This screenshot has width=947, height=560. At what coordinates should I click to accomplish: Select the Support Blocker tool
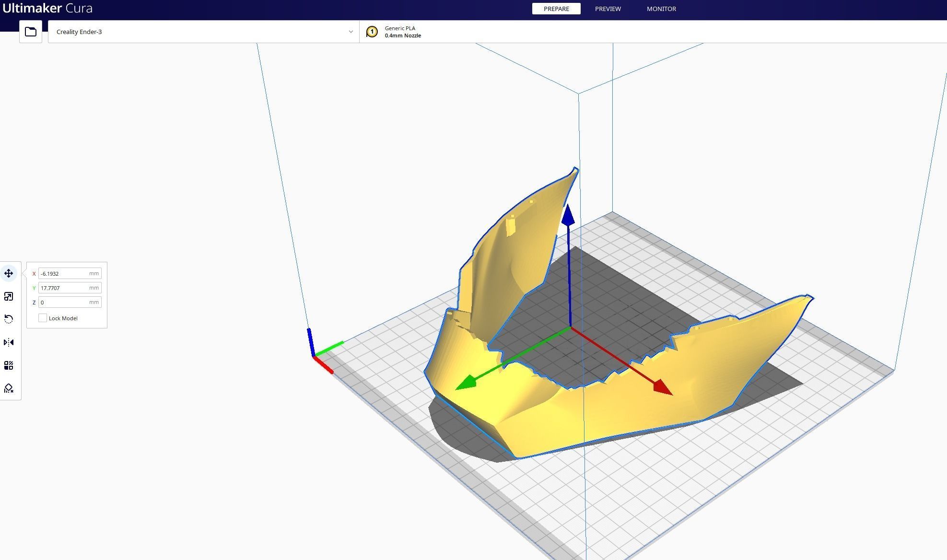tap(9, 388)
